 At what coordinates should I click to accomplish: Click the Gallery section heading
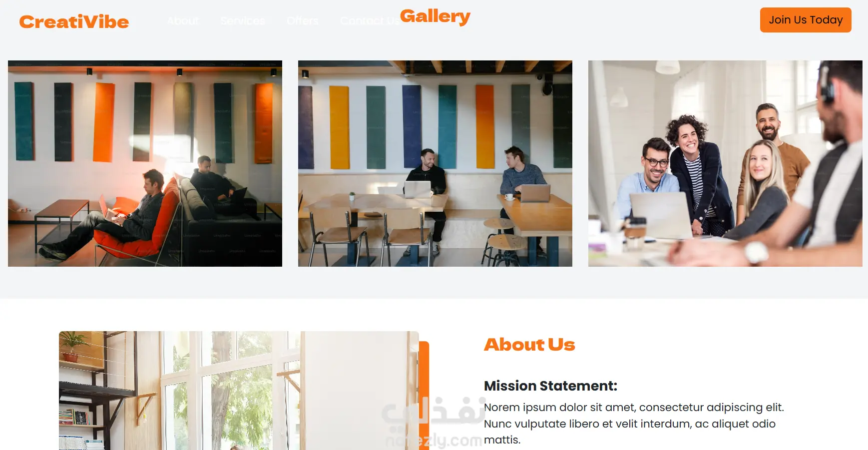(435, 16)
